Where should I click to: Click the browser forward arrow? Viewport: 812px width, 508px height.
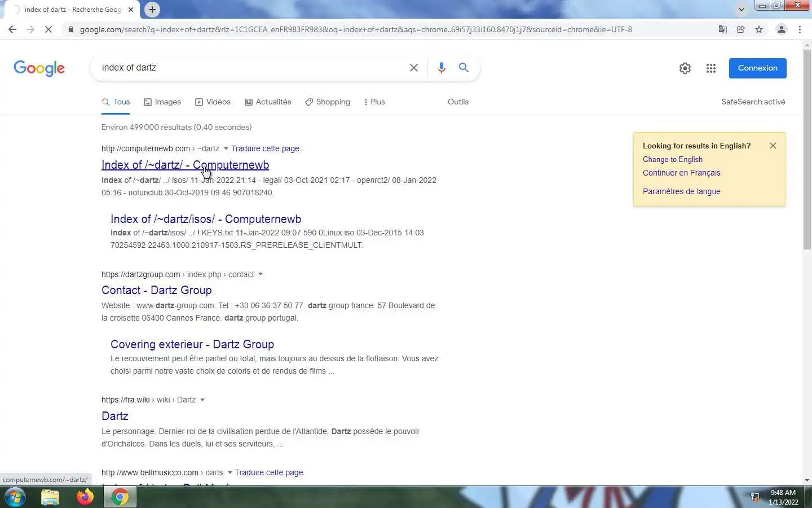30,29
